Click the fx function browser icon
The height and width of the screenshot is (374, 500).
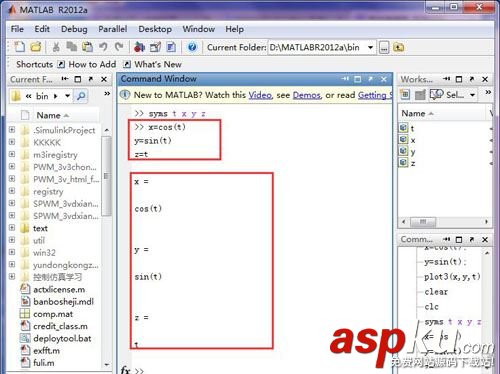pos(125,370)
